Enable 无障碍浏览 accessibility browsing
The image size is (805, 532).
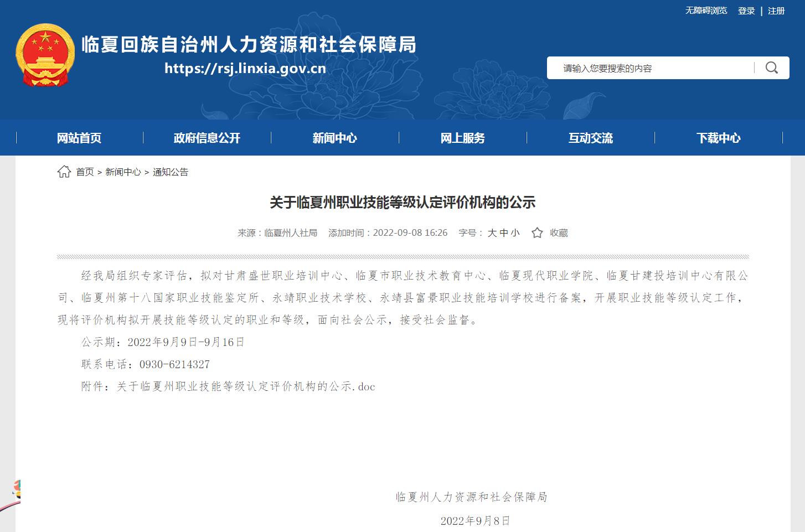coord(706,11)
